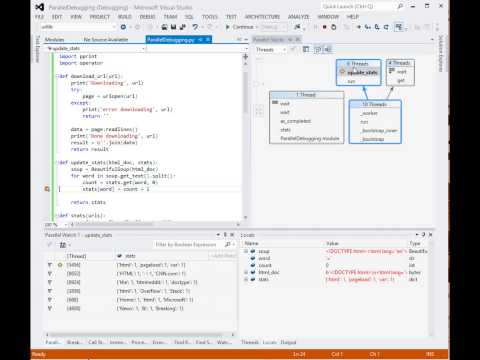Select the 1 Thread stack node header
Screen dimensions: 480x360
point(306,95)
